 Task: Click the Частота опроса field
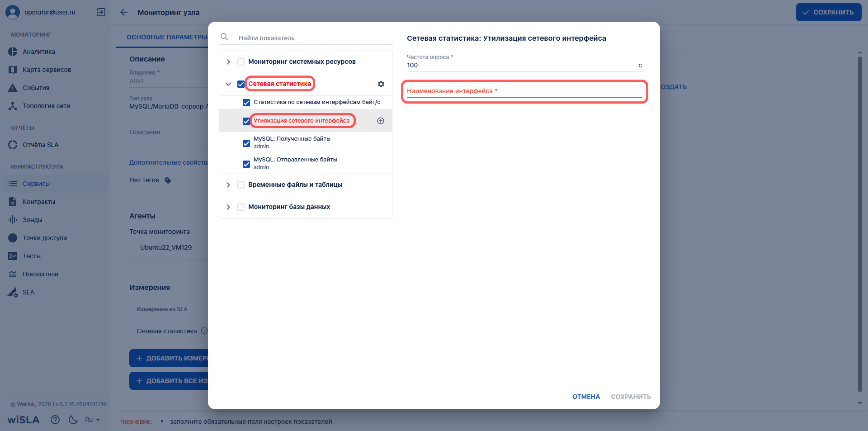pyautogui.click(x=524, y=62)
